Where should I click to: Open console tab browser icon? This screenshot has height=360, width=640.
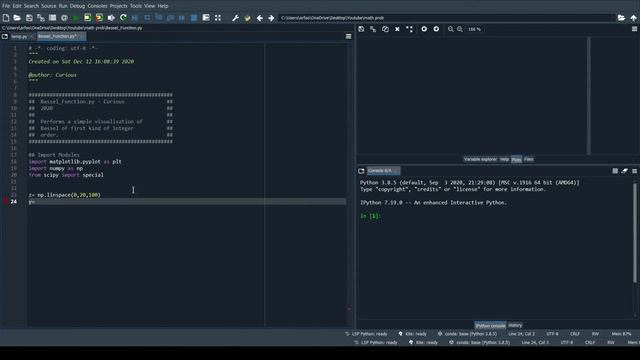[x=361, y=171]
